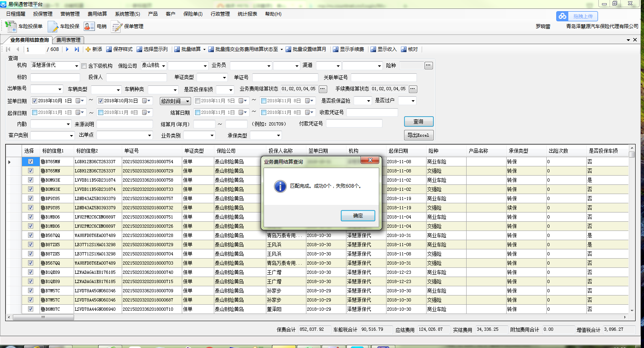
Task: Click 确定 in the dialog
Action: pyautogui.click(x=358, y=216)
